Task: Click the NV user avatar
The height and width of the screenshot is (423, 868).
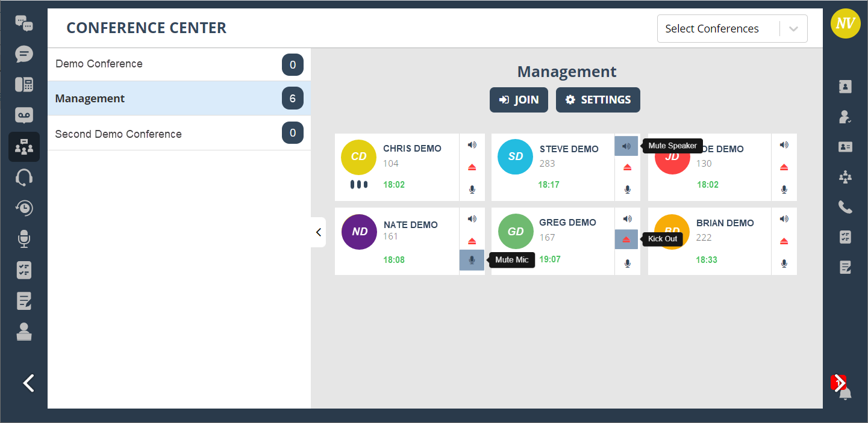Action: pyautogui.click(x=845, y=24)
